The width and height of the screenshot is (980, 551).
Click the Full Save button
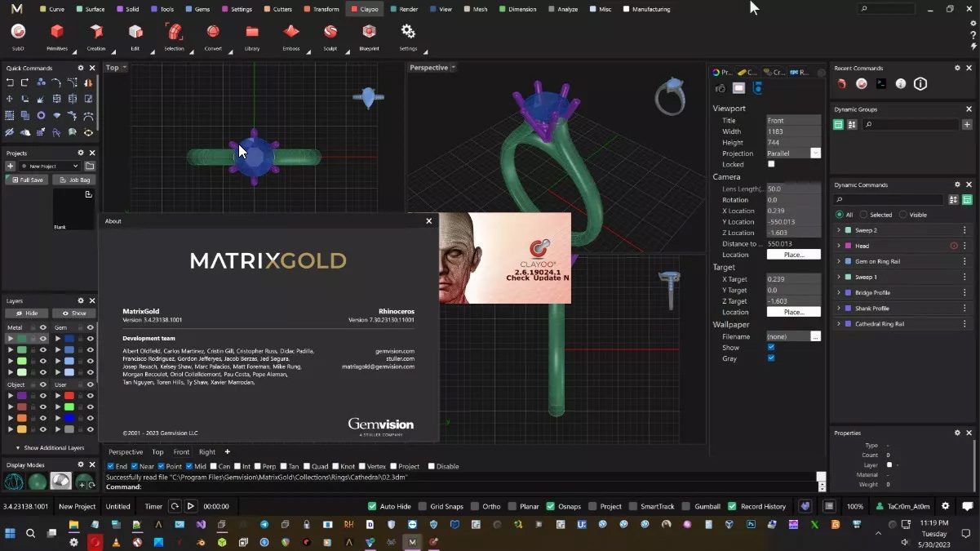click(28, 180)
